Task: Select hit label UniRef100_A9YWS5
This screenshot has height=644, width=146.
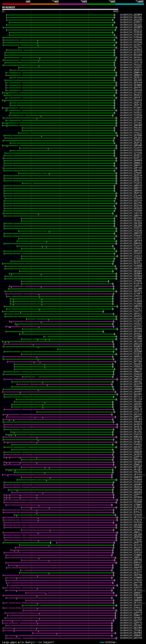Action: 131,462
